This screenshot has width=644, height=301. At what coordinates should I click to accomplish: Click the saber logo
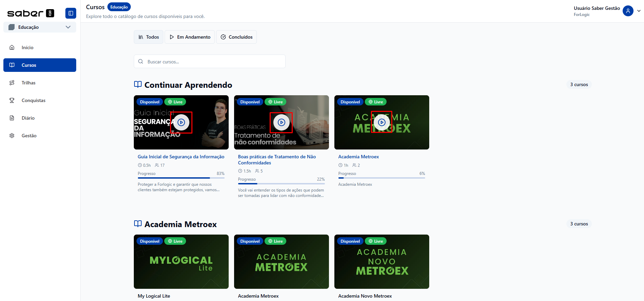click(30, 13)
